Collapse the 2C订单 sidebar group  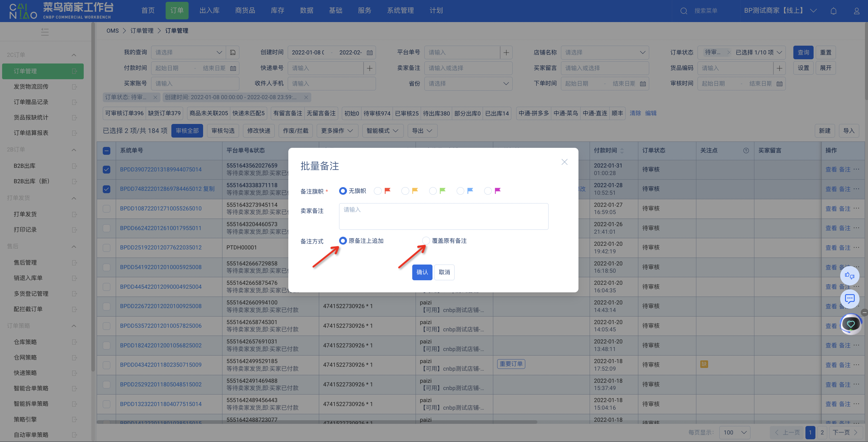tap(74, 55)
